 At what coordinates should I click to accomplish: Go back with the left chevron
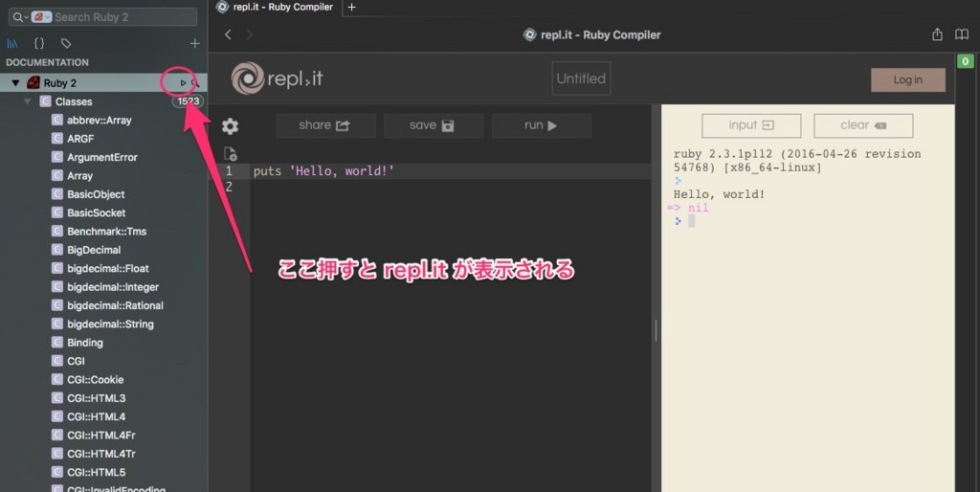point(228,34)
